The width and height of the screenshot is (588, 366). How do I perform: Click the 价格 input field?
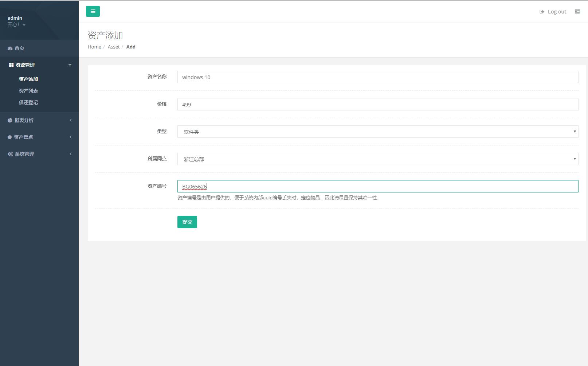pos(378,104)
